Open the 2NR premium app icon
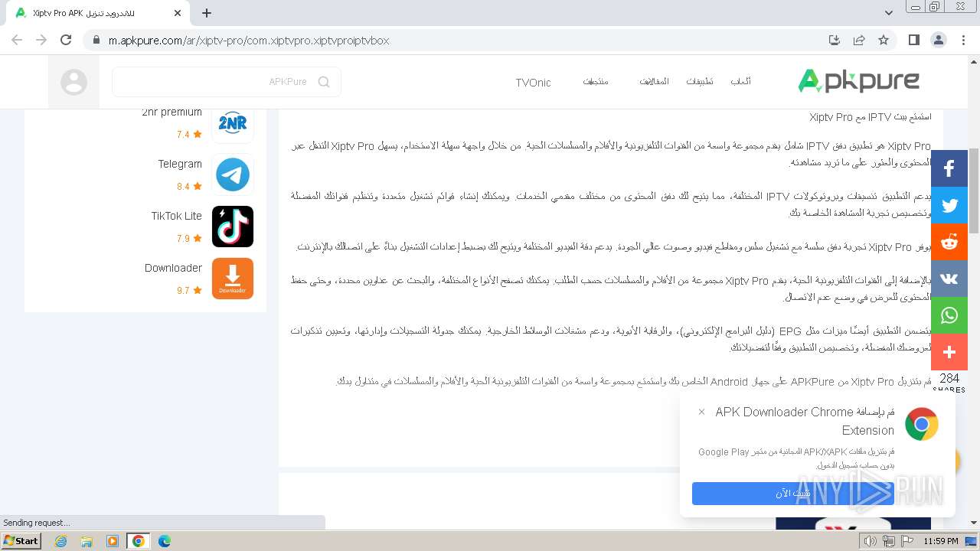Viewport: 980px width, 551px height. coord(233,123)
